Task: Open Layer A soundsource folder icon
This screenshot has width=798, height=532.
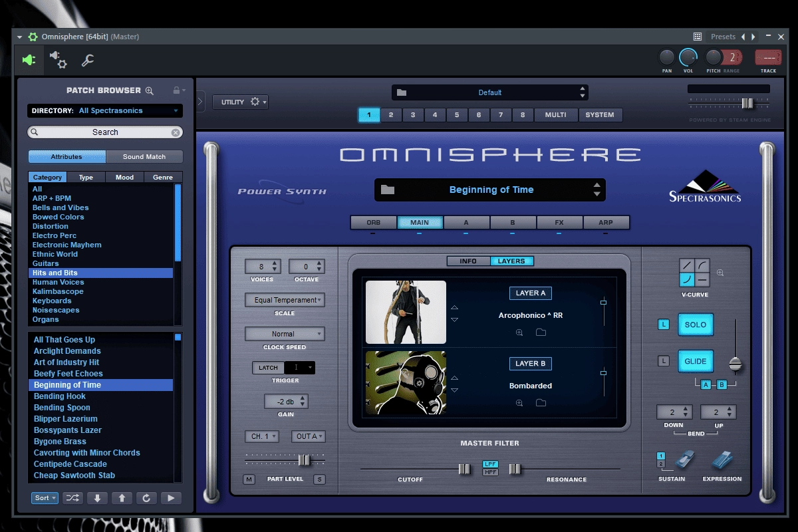Action: coord(541,332)
